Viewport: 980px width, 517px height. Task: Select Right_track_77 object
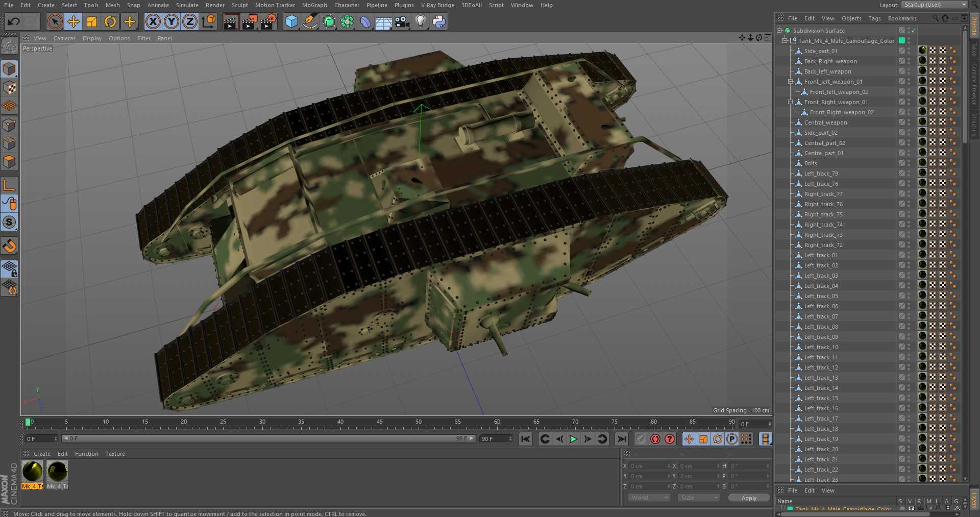point(823,194)
